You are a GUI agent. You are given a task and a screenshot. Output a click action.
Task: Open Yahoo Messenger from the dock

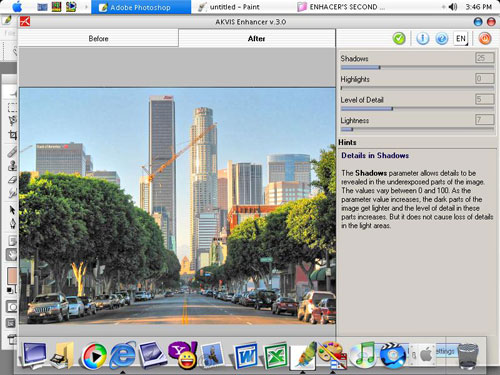pyautogui.click(x=183, y=355)
